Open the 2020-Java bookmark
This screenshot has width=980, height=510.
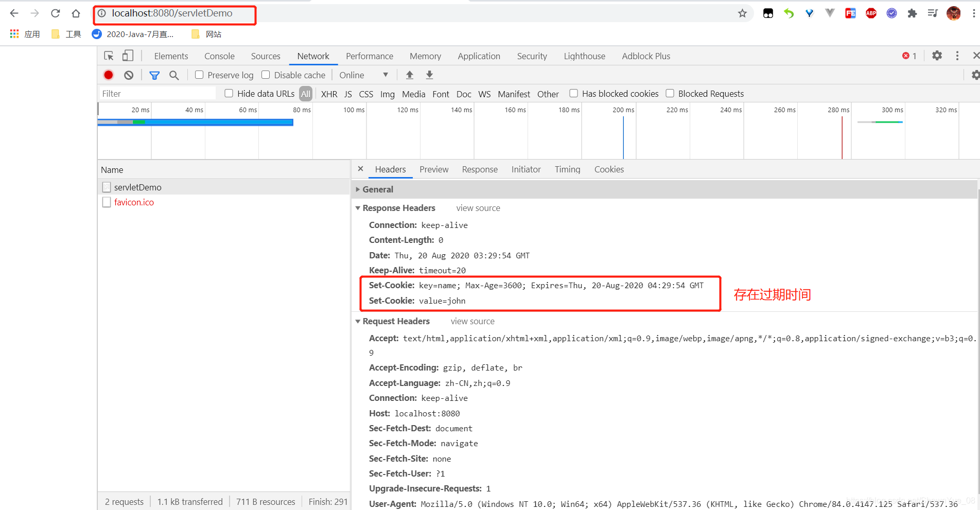pyautogui.click(x=133, y=34)
